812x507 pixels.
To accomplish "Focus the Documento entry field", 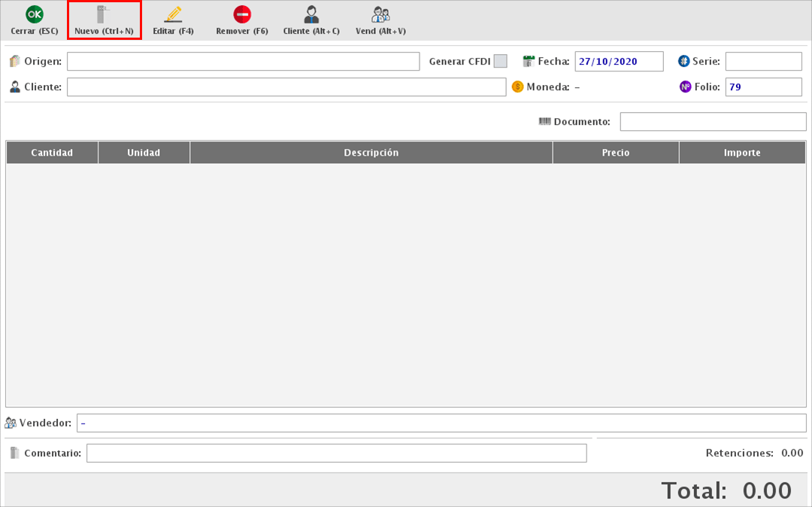I will [x=712, y=122].
